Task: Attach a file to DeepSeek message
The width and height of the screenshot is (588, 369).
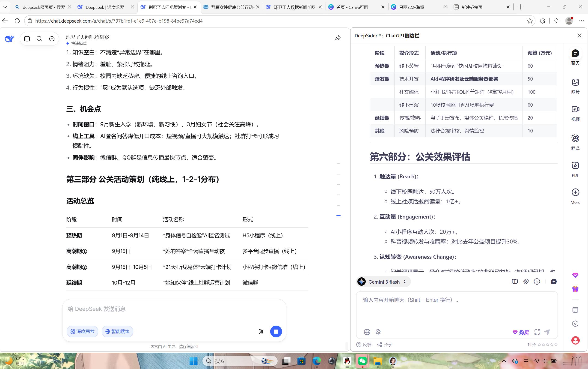Action: tap(261, 331)
